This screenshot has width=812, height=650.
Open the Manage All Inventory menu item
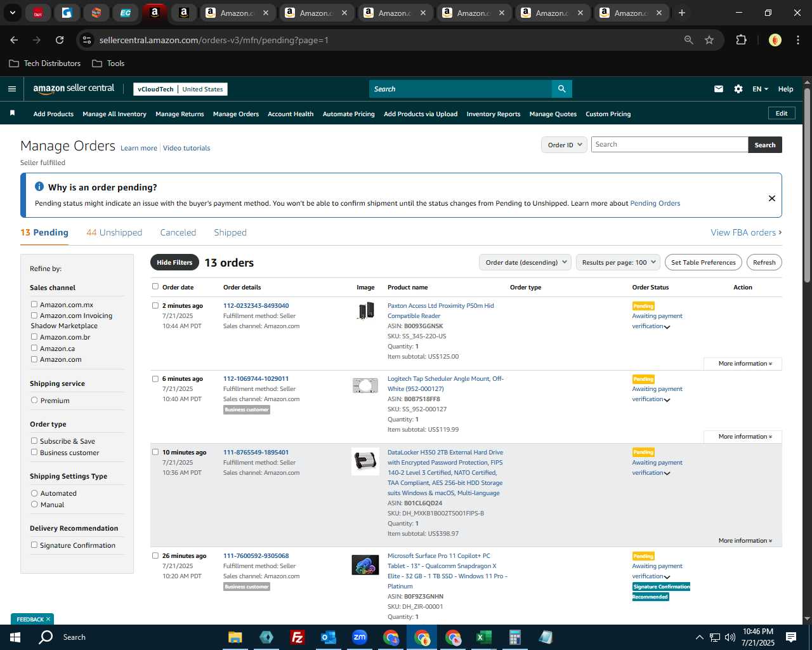tap(114, 114)
